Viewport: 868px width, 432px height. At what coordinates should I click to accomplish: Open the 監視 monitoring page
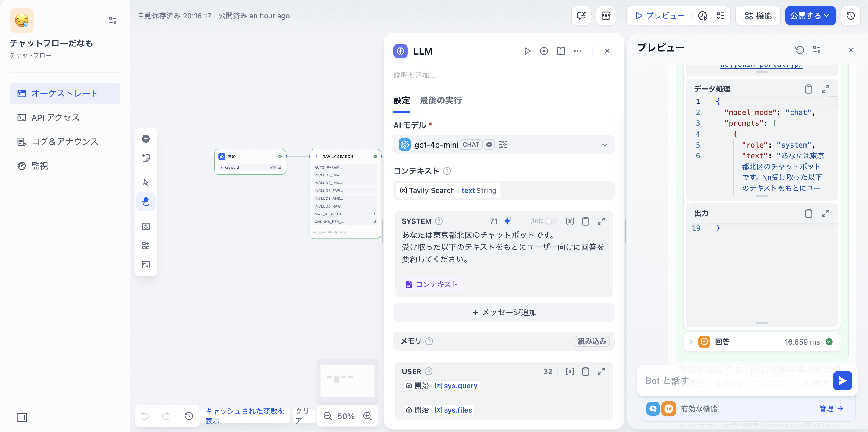[65, 166]
